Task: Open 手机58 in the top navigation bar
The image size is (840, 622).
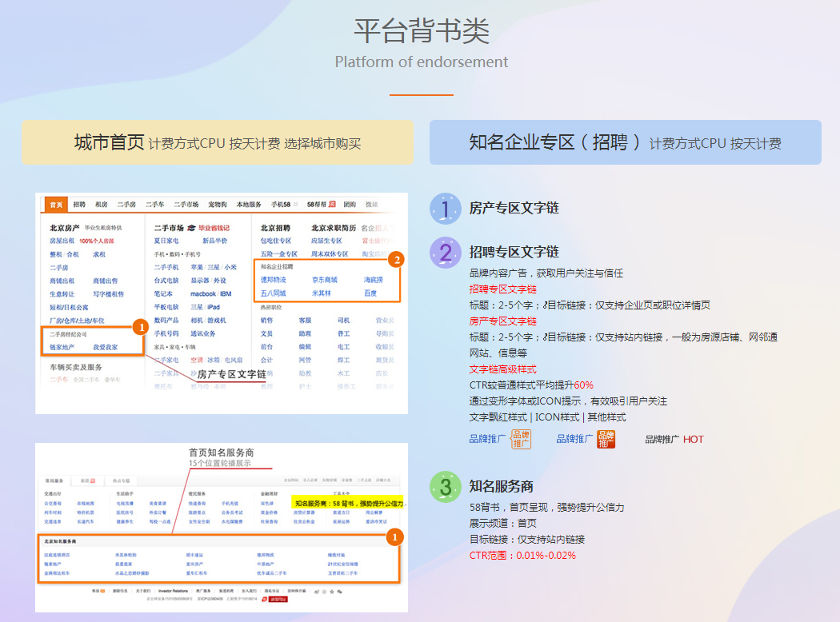Action: click(281, 205)
